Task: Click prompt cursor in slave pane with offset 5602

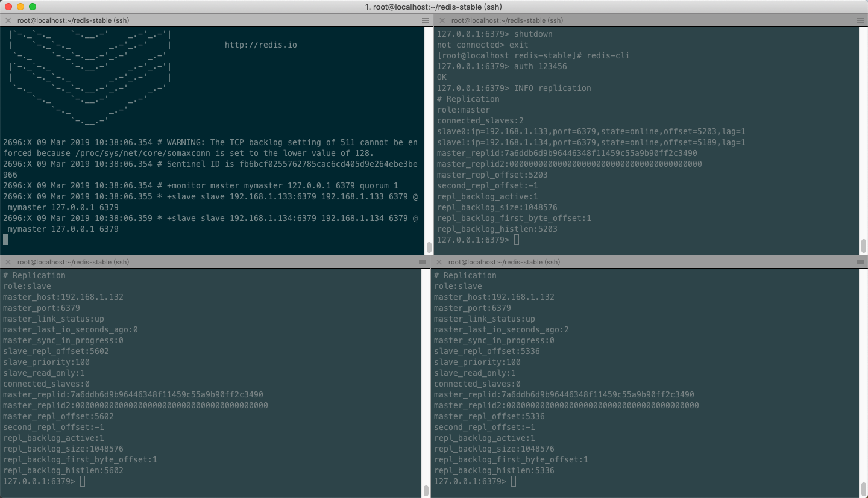Action: click(x=83, y=481)
